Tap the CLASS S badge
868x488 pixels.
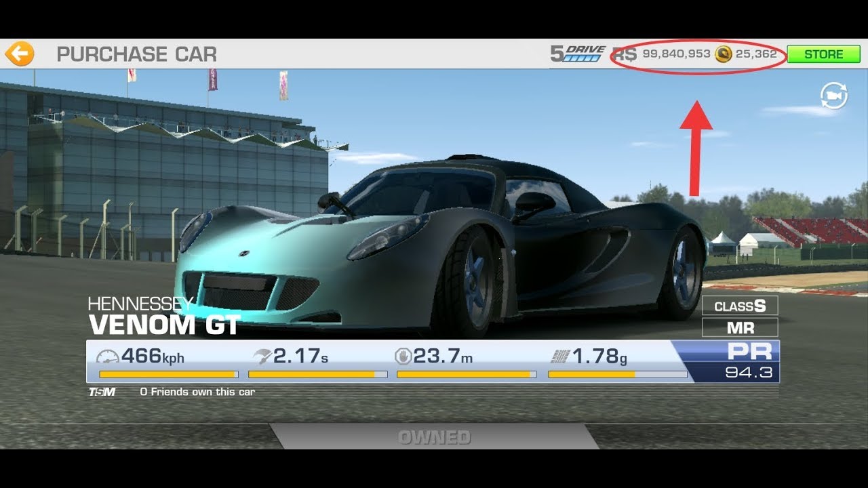(x=740, y=306)
